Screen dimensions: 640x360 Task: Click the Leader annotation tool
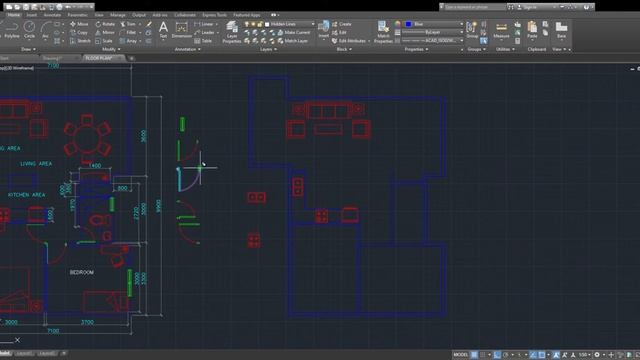[204, 32]
